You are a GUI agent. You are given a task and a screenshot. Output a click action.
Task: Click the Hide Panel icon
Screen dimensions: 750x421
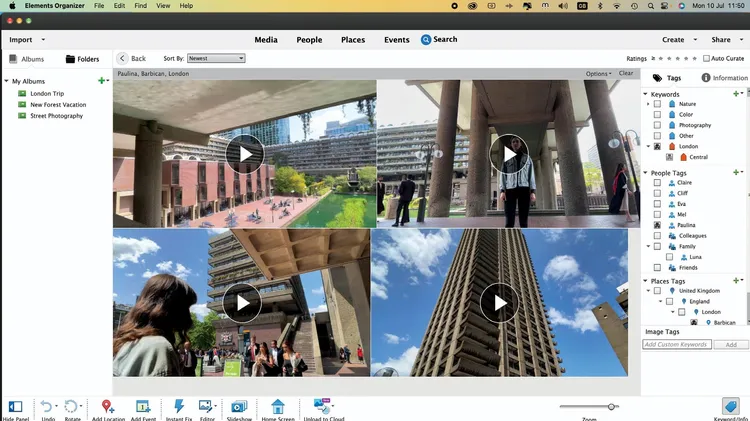15,407
